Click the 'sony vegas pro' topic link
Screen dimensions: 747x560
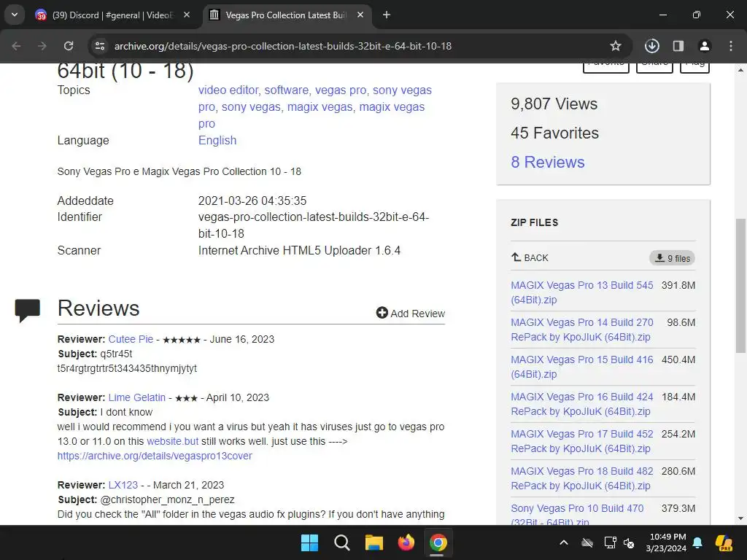315,98
